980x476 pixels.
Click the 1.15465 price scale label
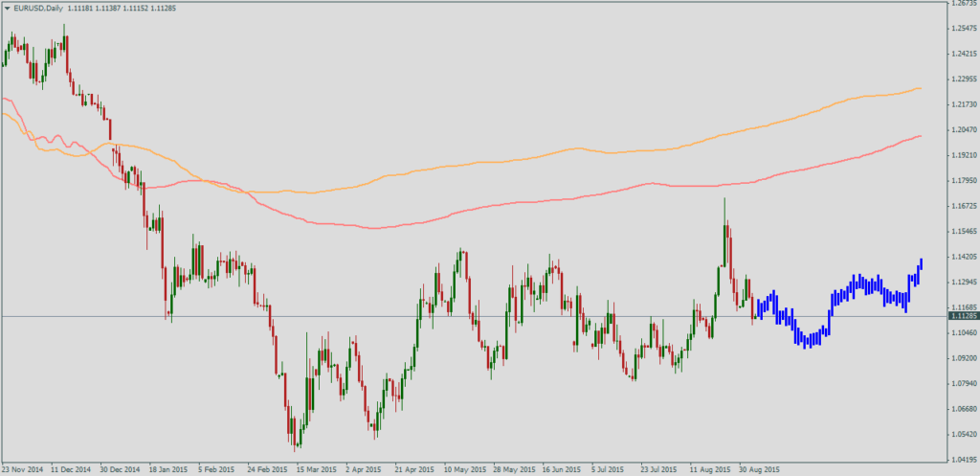(961, 232)
